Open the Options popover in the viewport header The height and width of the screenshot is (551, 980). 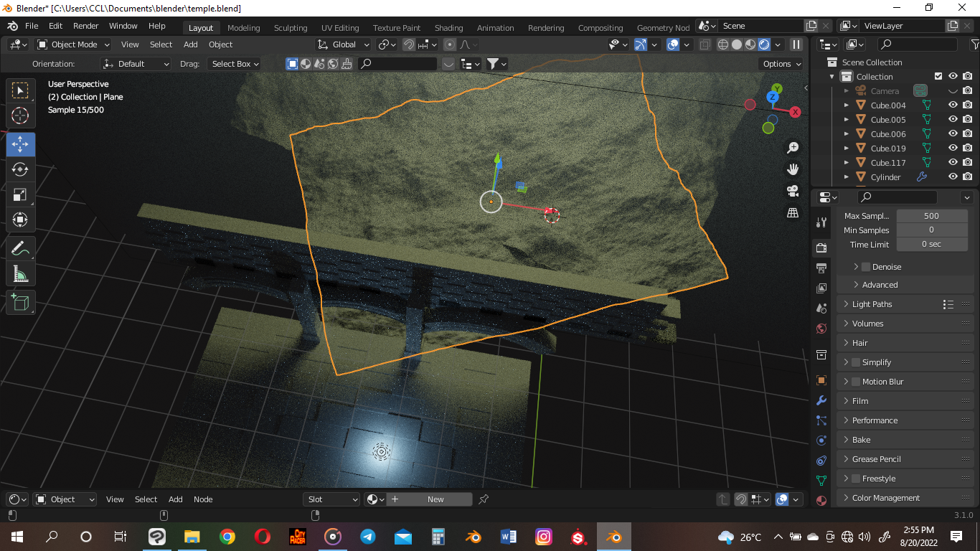(781, 64)
